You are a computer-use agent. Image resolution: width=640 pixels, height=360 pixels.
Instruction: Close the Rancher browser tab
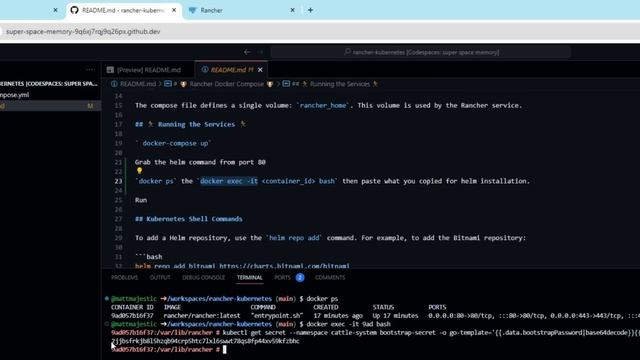click(292, 10)
